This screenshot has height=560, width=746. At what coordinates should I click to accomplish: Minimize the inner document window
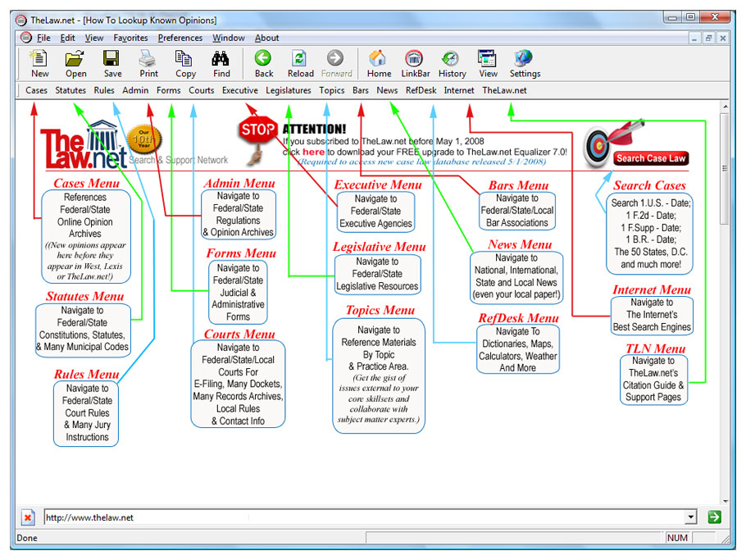(x=694, y=38)
